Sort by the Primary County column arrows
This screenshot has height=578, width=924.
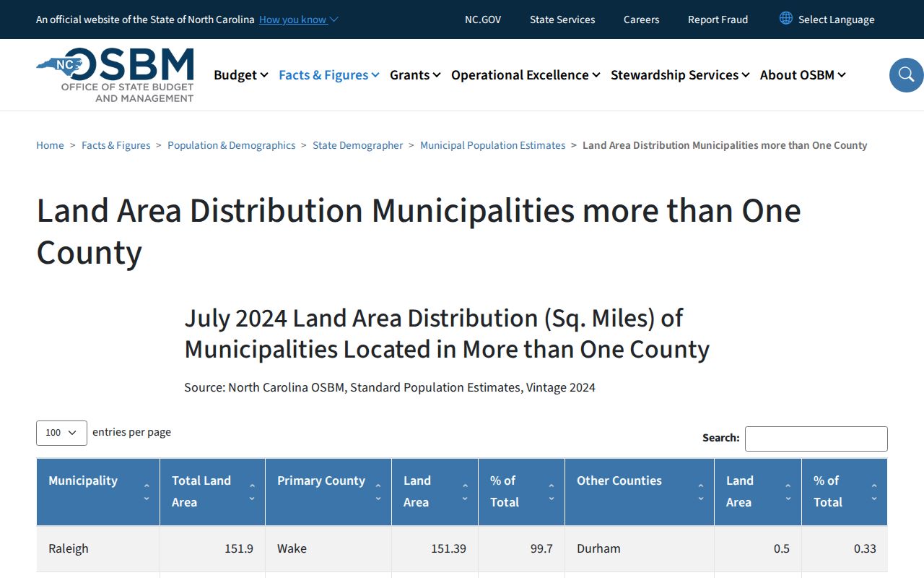(378, 492)
